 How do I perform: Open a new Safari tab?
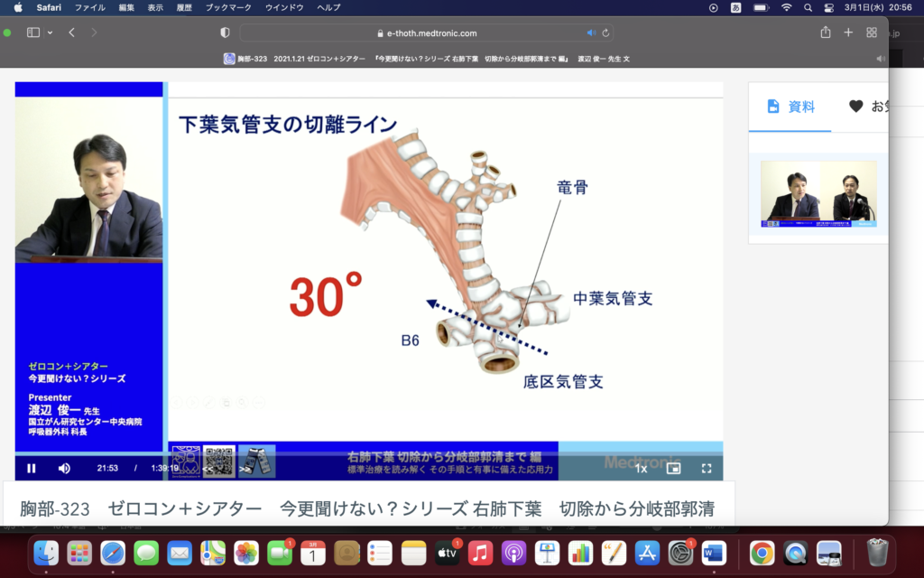848,33
